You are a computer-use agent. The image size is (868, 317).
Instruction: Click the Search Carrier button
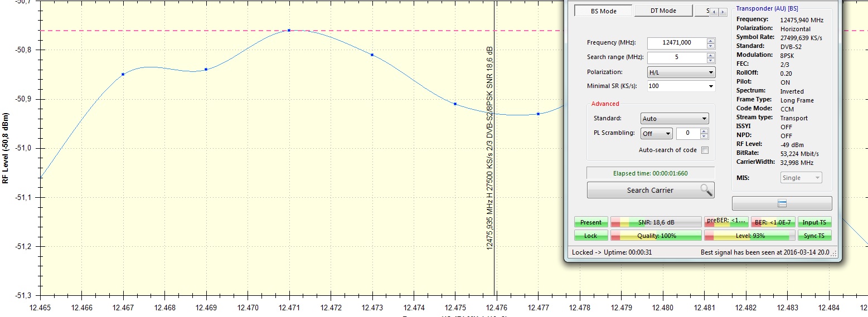coord(649,190)
